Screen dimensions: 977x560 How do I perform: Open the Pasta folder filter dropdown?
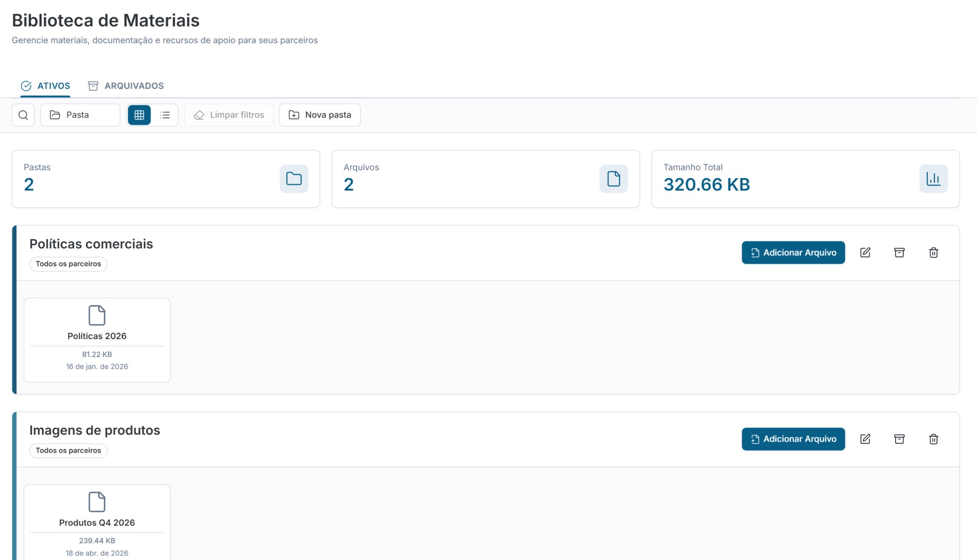[x=80, y=115]
